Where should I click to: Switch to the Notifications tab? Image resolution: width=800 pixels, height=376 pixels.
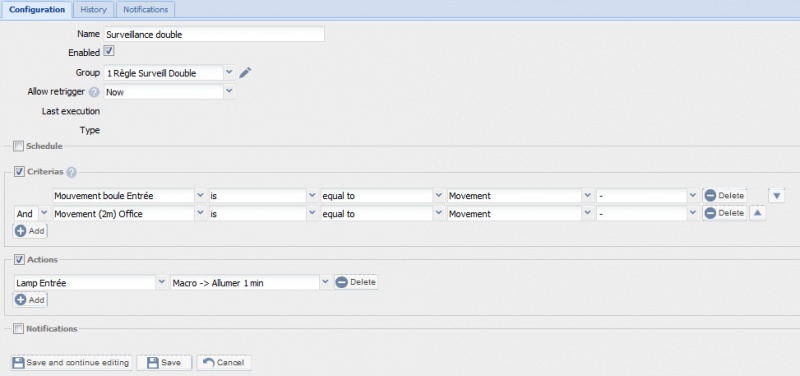tap(145, 10)
